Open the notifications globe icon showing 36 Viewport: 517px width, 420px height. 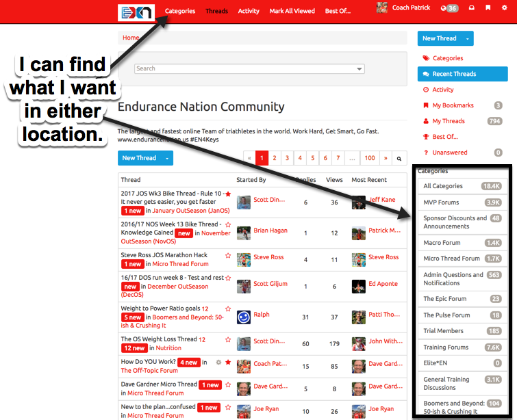tap(449, 8)
